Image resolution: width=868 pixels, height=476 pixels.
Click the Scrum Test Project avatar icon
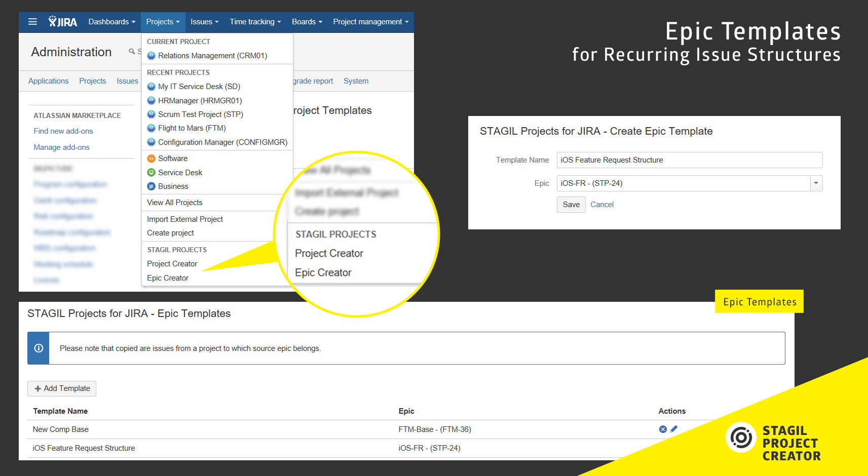(x=151, y=114)
